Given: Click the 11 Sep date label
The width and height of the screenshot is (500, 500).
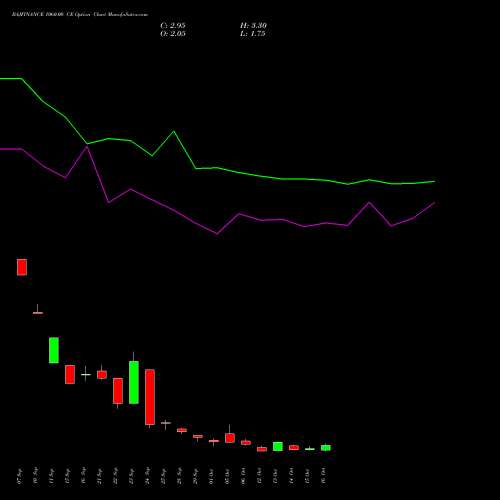Looking at the screenshot, I should pos(52,476).
